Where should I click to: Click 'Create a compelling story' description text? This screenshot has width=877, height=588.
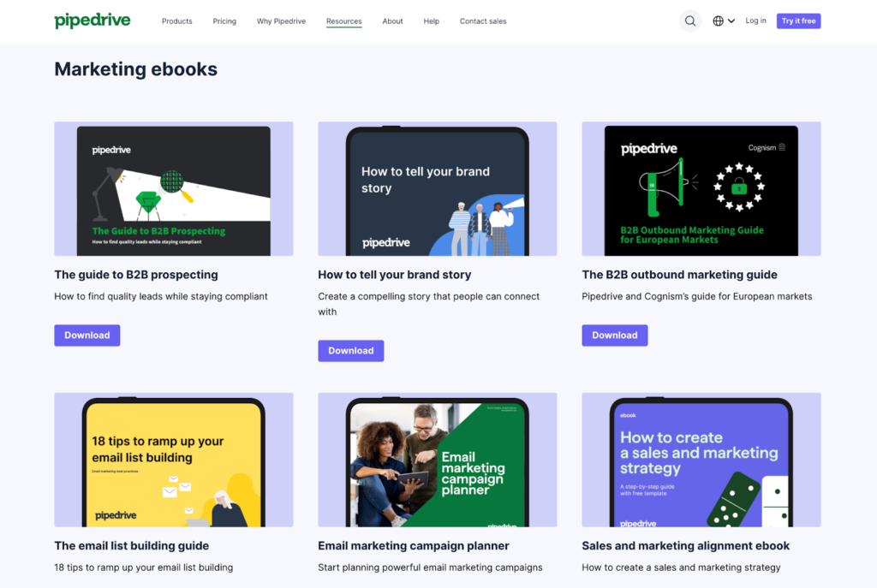[x=428, y=304]
